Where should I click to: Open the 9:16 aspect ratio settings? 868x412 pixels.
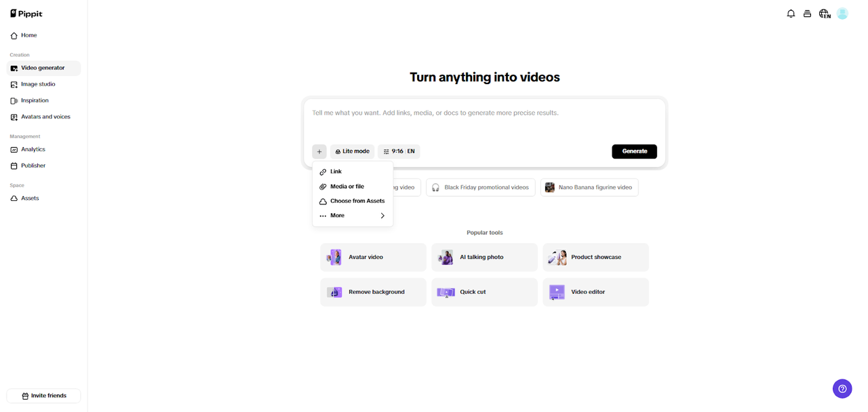coord(399,151)
